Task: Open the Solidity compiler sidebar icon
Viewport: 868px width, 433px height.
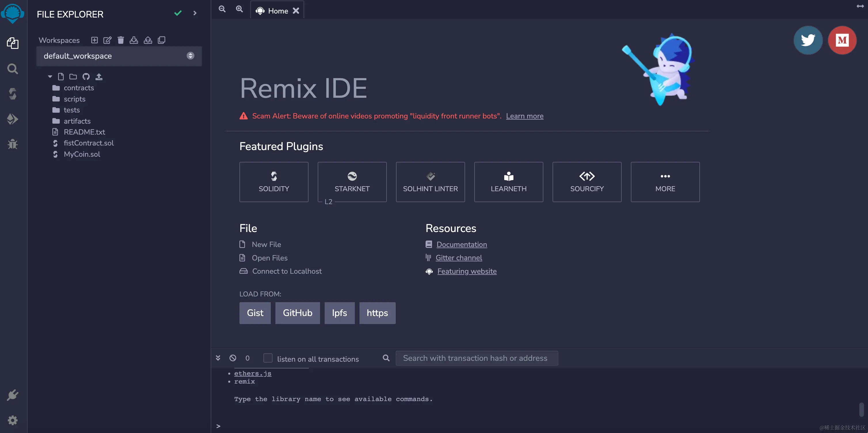Action: click(x=12, y=94)
